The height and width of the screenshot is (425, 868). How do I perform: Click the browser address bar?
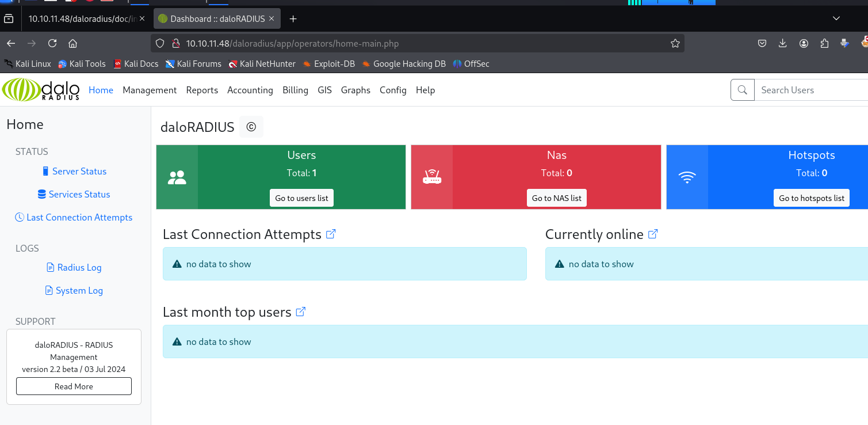point(418,43)
